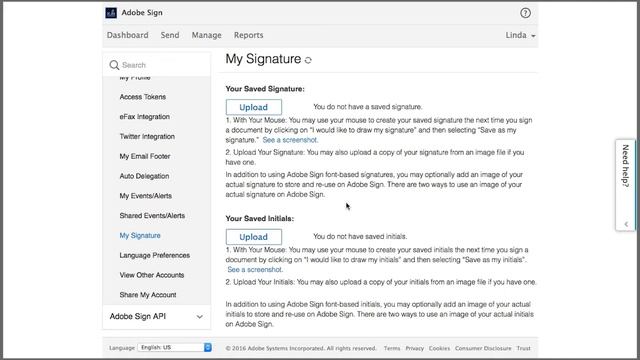Click Upload under Your Saved Initials
Screen dimensions: 640x360
point(253,237)
